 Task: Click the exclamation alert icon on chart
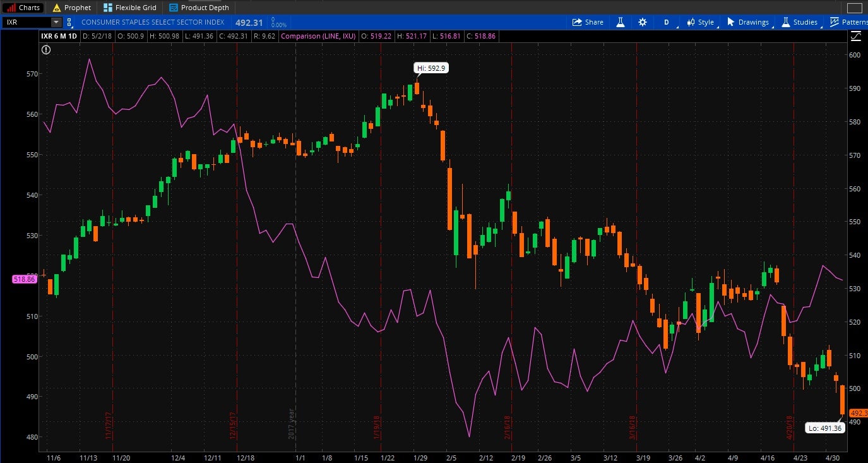click(46, 50)
